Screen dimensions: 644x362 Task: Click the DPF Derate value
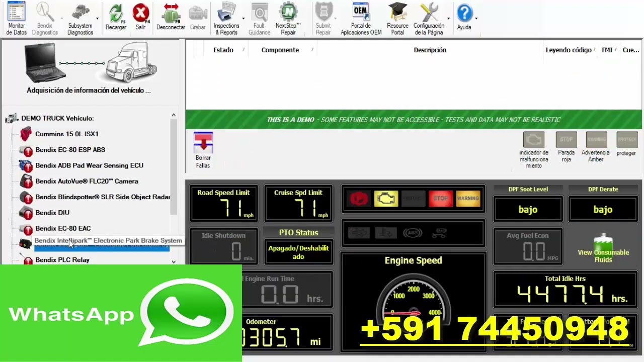click(603, 209)
